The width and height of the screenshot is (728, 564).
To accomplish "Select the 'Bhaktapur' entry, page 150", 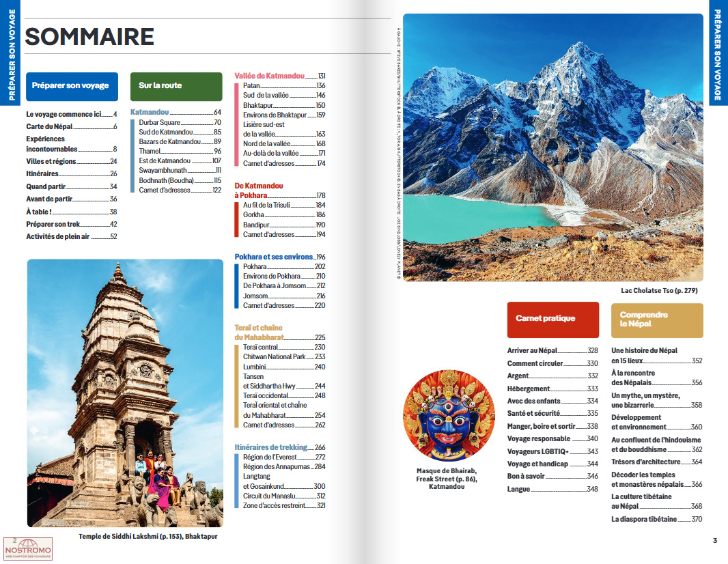I will (284, 105).
